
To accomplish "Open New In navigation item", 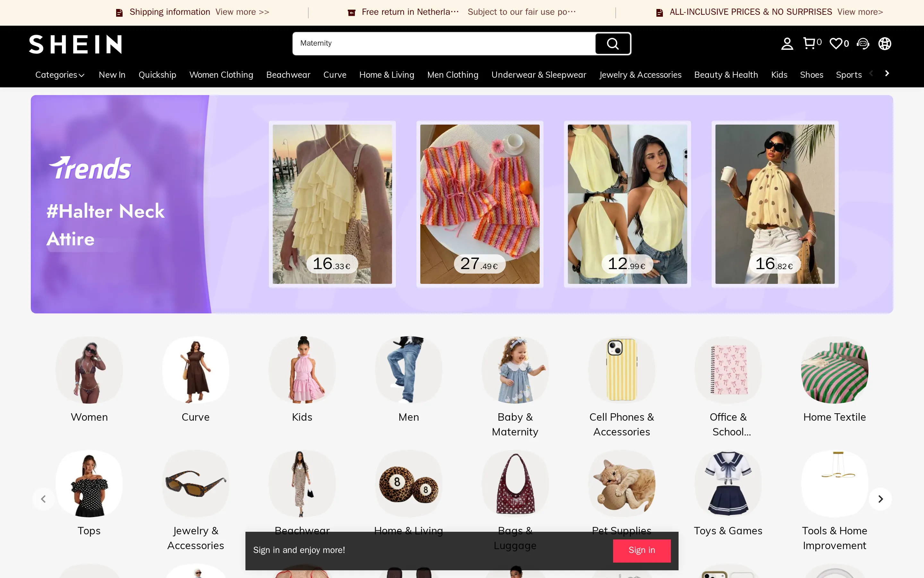I will pos(112,75).
